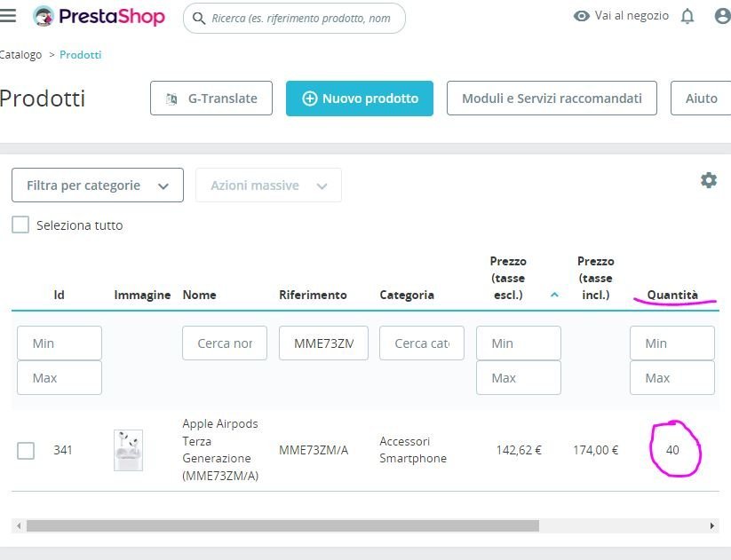Click the 142,62 € price cell
731x560 pixels.
pos(519,450)
